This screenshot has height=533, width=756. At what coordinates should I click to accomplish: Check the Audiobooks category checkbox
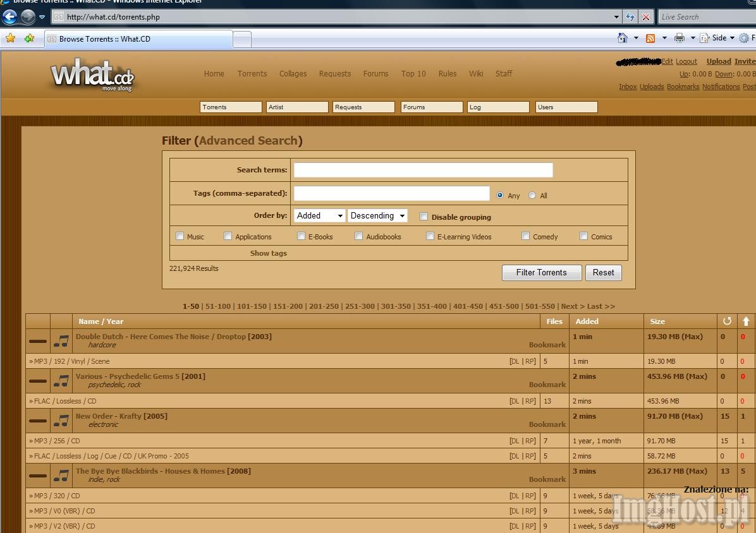(x=358, y=236)
